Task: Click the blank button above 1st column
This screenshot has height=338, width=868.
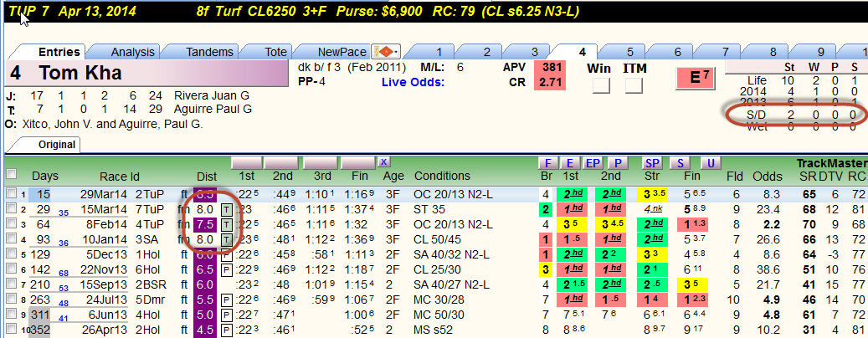Action: (246, 162)
